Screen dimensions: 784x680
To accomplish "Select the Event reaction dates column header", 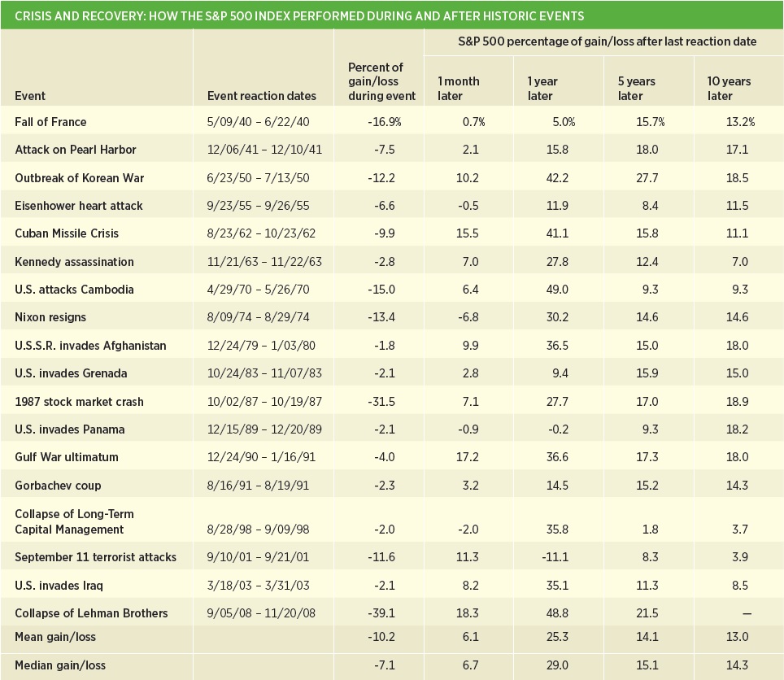I will (x=262, y=95).
